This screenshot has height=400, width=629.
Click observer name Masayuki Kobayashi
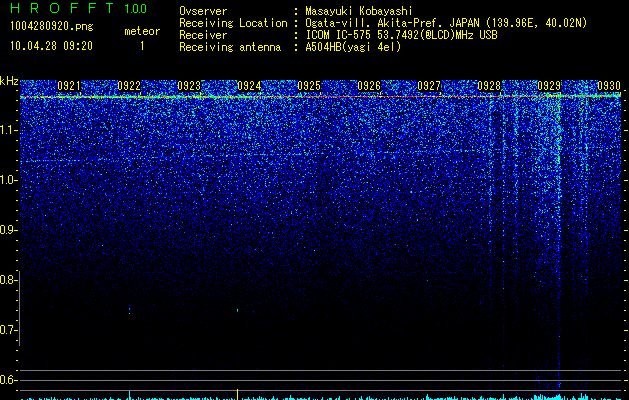pyautogui.click(x=359, y=11)
